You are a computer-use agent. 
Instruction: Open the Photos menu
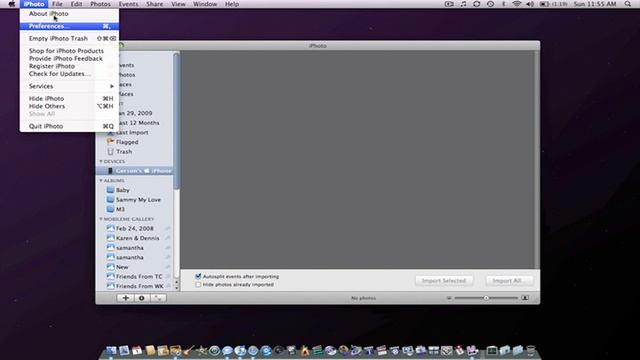click(x=100, y=4)
